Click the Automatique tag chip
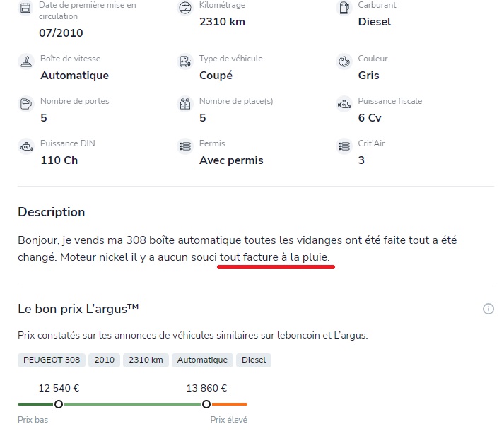This screenshot has width=504, height=441. (x=202, y=360)
